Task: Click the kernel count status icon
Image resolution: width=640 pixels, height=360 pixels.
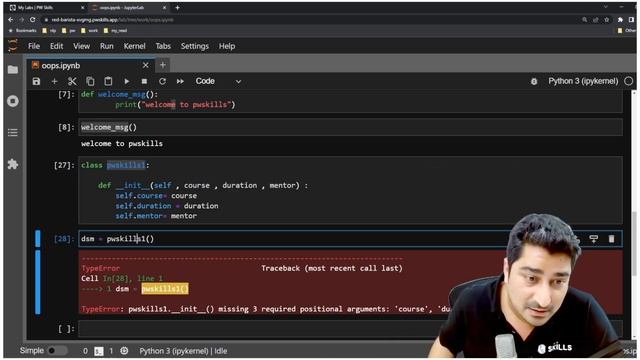Action: [x=124, y=351]
